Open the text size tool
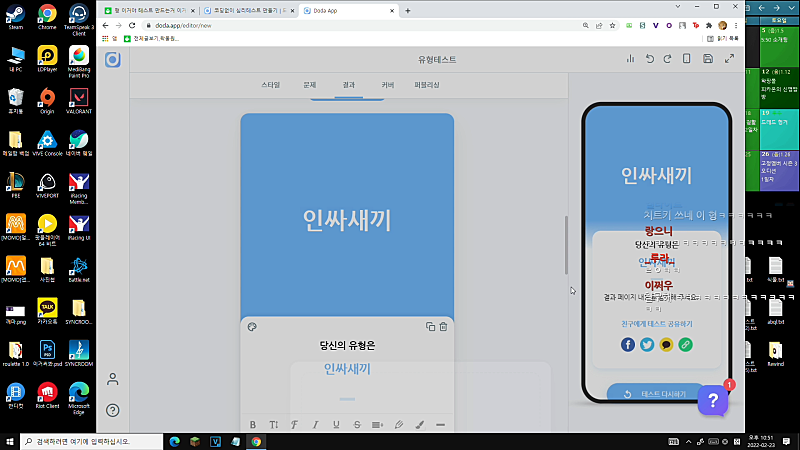This screenshot has height=450, width=800. (x=274, y=424)
